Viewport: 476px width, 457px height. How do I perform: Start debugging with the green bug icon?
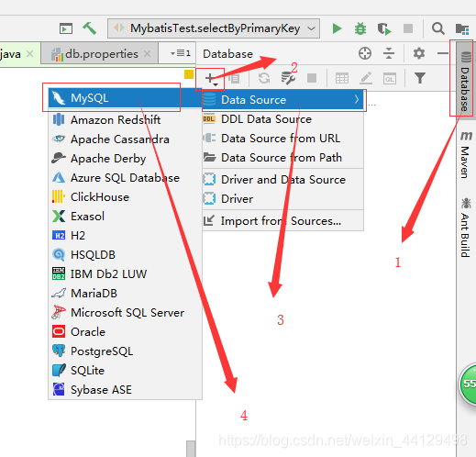click(x=360, y=28)
